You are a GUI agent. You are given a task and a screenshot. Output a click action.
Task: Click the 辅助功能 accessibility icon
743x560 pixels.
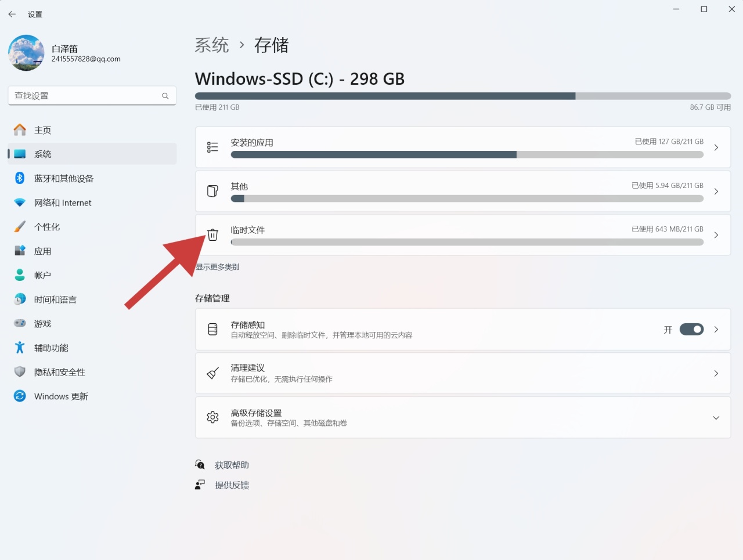click(x=20, y=348)
